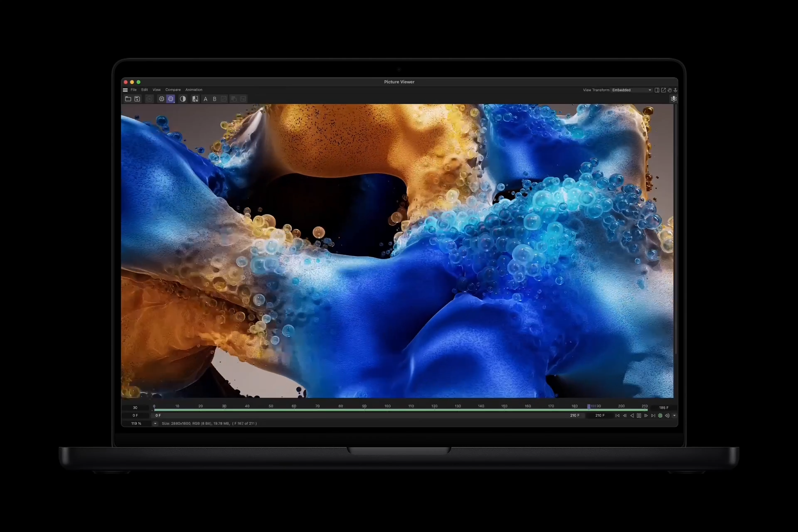
Task: Click the pan hand icon near View Transform
Action: [670, 90]
